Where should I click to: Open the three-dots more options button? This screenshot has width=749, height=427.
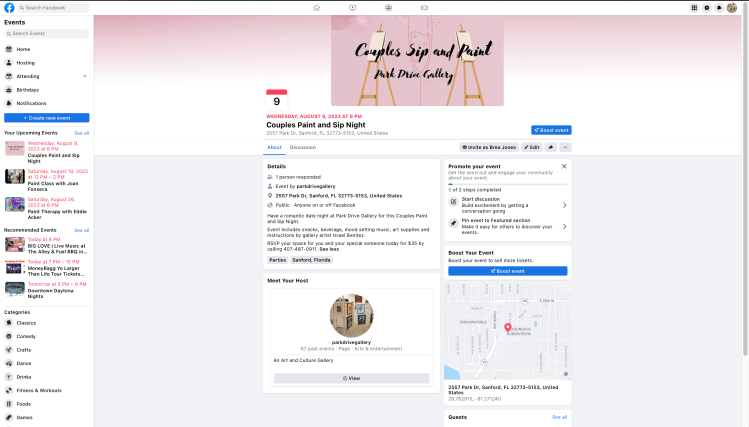pyautogui.click(x=565, y=147)
